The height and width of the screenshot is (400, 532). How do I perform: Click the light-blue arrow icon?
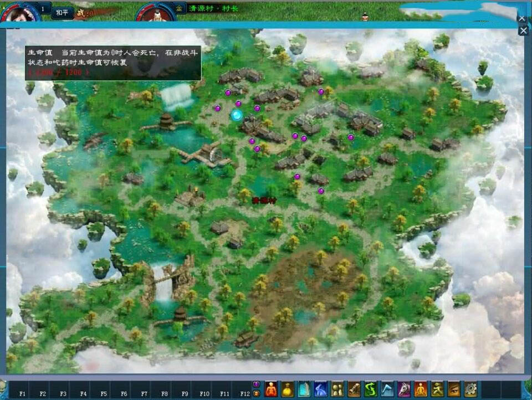387,389
